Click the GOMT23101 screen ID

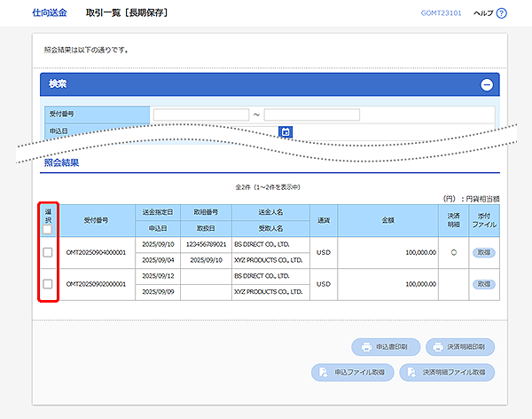pos(441,13)
